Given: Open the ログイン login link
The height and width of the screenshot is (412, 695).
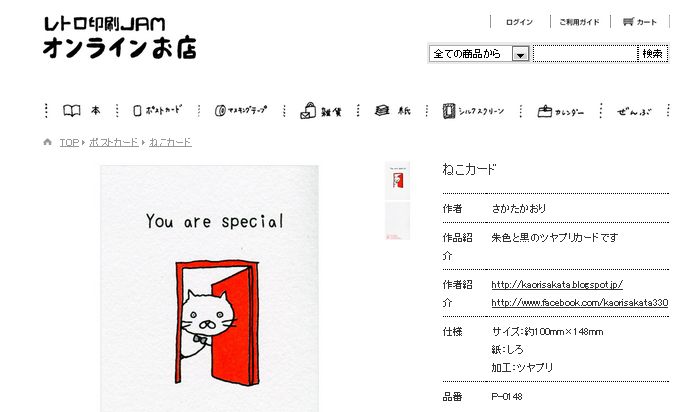Looking at the screenshot, I should [519, 22].
